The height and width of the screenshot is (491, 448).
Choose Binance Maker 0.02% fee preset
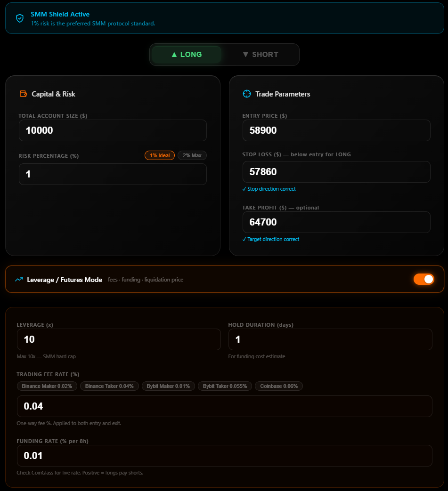[x=47, y=386]
